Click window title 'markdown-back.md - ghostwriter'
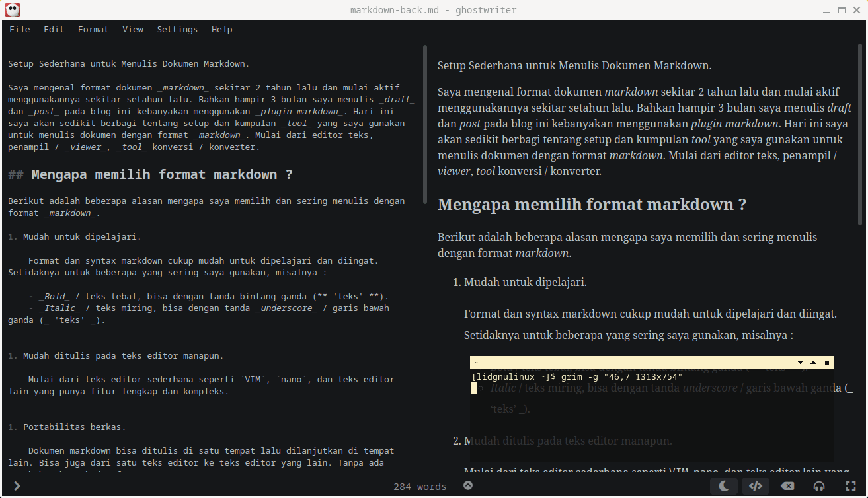Screen dimensions: 868x498 tap(434, 10)
